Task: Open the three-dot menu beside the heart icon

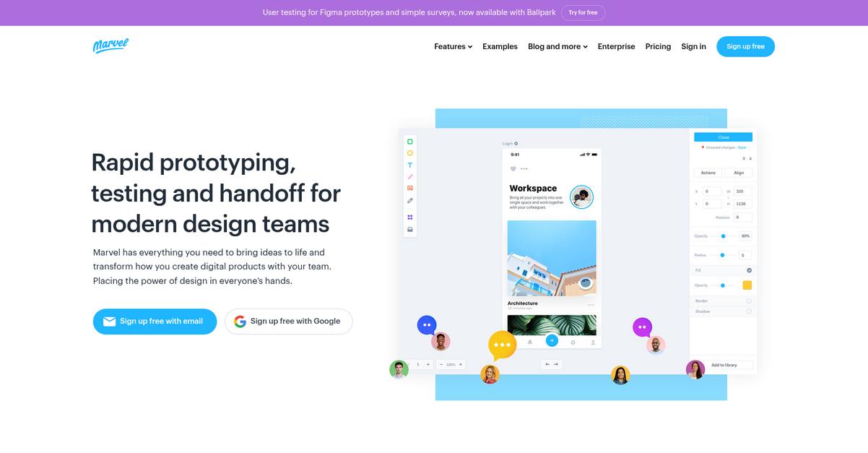Action: (x=524, y=168)
